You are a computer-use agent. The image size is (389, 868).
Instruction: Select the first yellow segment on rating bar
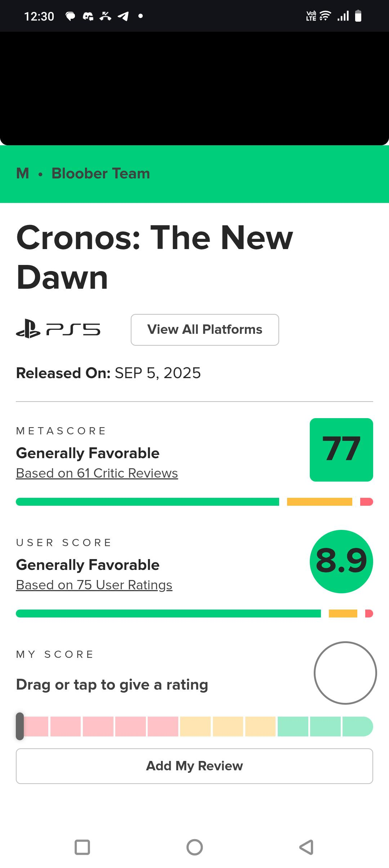pyautogui.click(x=195, y=726)
